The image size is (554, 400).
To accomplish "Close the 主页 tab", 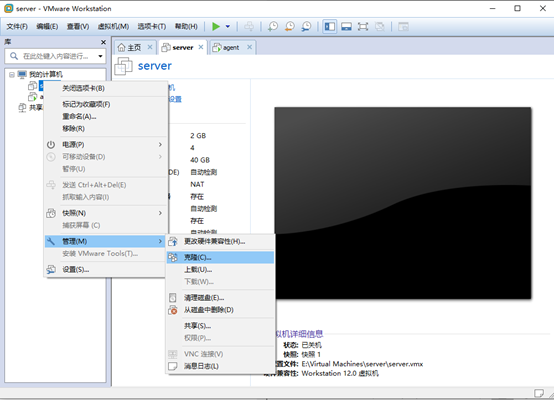I will (x=150, y=47).
